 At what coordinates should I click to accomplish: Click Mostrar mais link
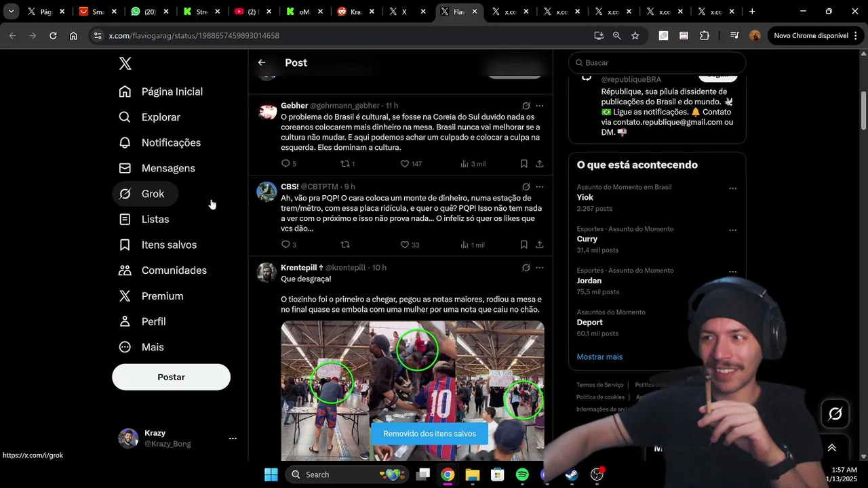point(599,357)
